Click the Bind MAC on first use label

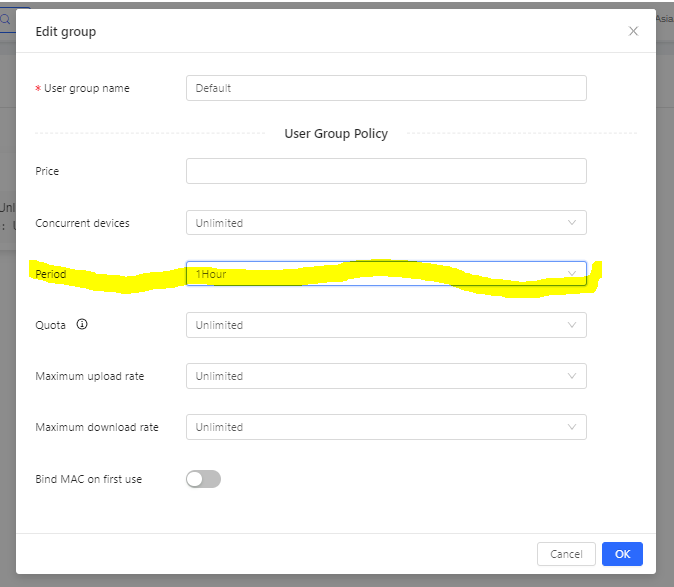pos(89,479)
